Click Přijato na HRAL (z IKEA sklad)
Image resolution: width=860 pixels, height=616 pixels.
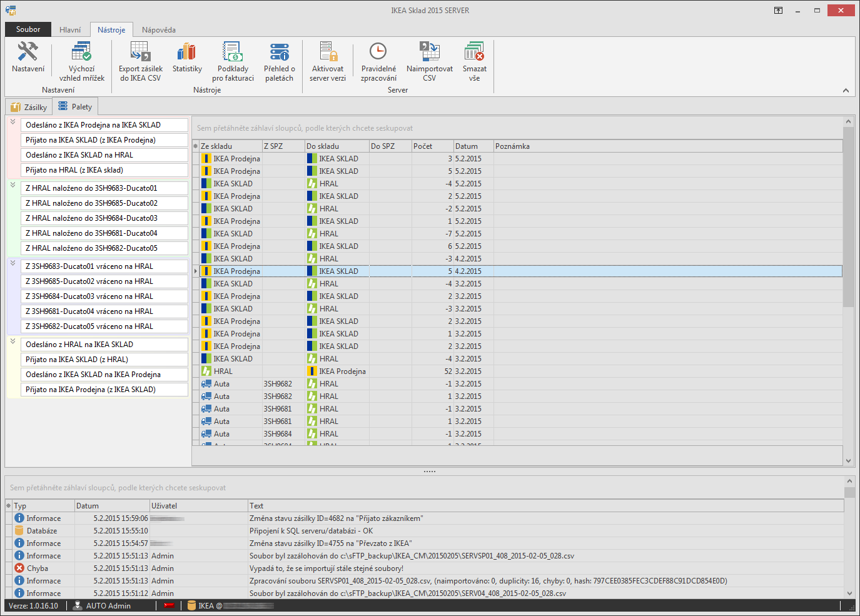click(104, 170)
